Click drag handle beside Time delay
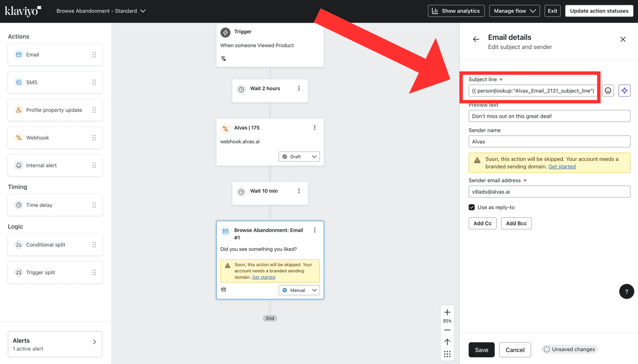 94,205
